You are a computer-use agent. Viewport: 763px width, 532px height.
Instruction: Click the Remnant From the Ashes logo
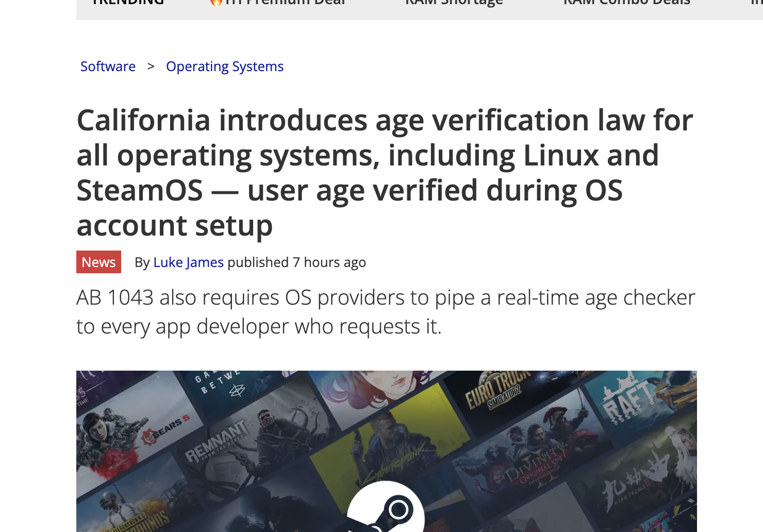click(217, 441)
